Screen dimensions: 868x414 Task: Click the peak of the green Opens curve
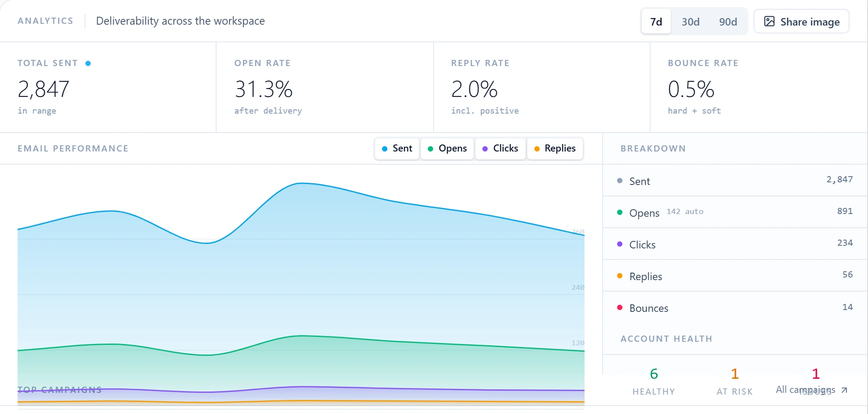pos(301,336)
